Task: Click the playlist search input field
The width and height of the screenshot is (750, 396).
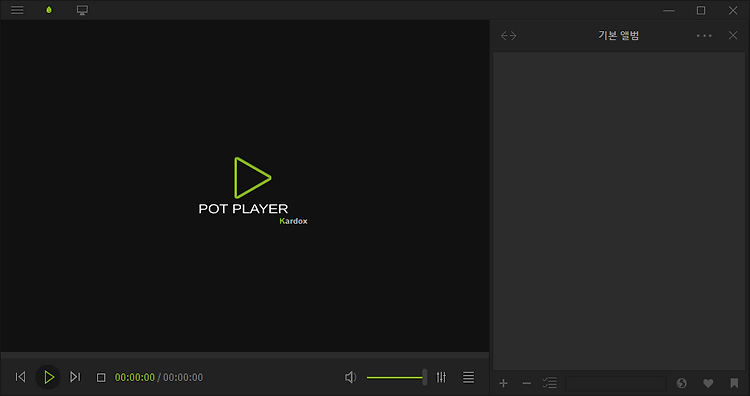Action: (x=616, y=383)
